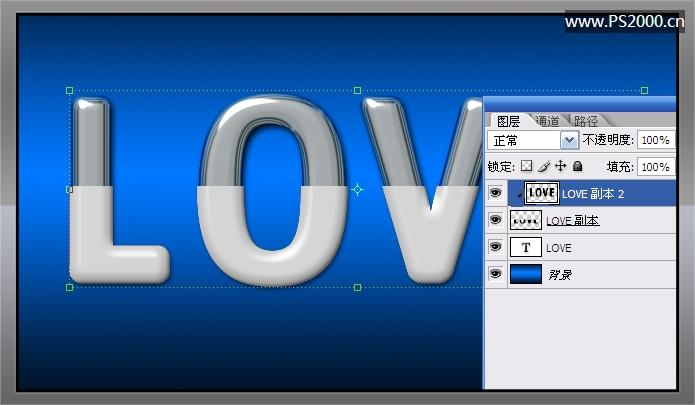Click the blue gradient 背景 layer thumbnail

coord(526,274)
